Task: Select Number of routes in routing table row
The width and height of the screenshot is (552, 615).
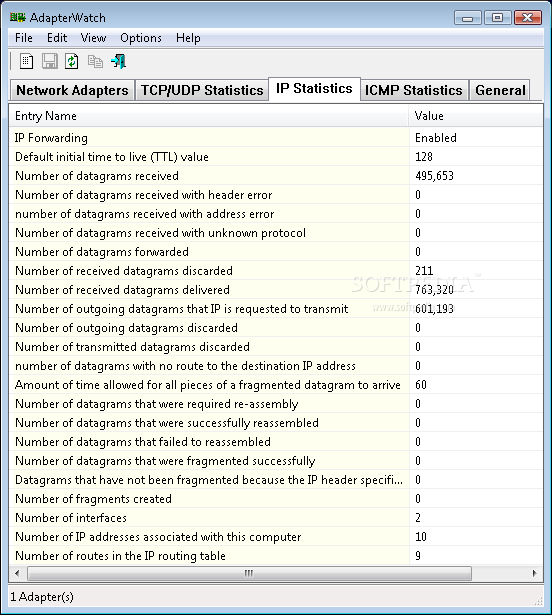Action: coord(276,556)
